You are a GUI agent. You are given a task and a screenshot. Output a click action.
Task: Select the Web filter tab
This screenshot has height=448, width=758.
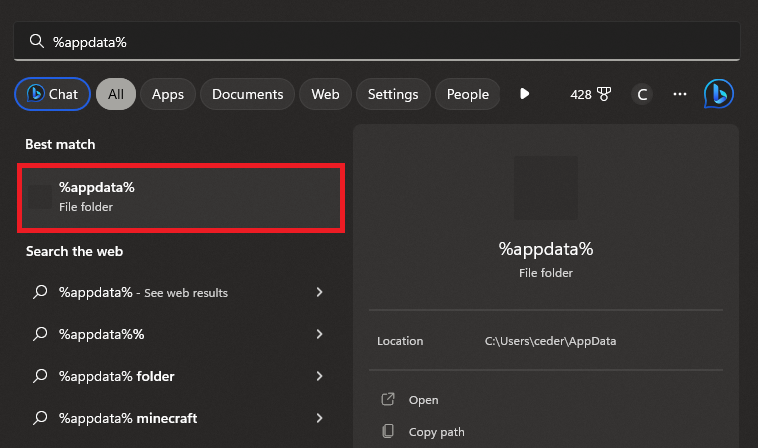pos(325,94)
